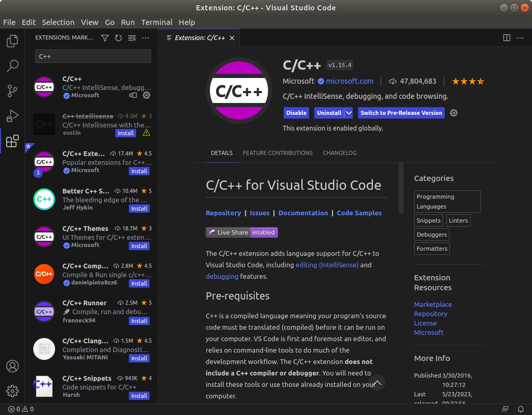Switch to Pre-Release Version
The height and width of the screenshot is (415, 532).
[401, 113]
